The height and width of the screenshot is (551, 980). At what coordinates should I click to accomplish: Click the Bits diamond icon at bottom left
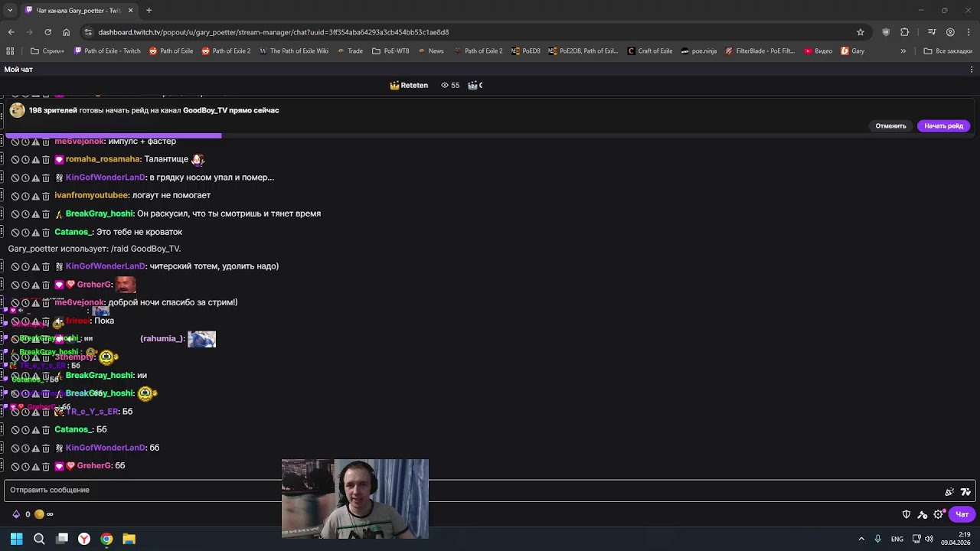click(16, 514)
